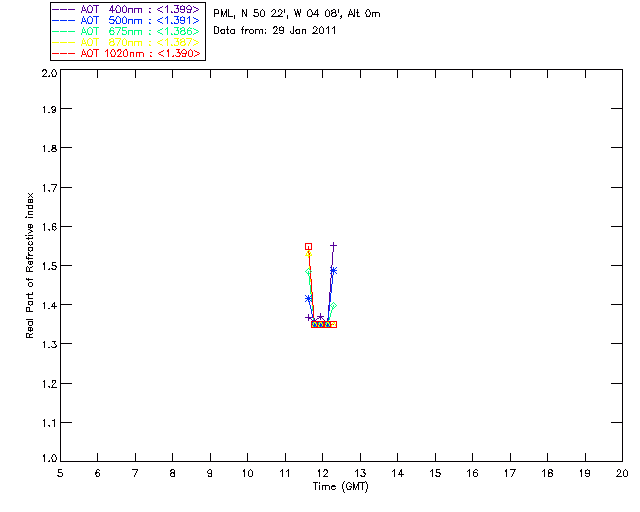Image resolution: width=640 pixels, height=512 pixels.
Task: Click the 'Real Part of Refractive index' axis label
Action: [30, 265]
